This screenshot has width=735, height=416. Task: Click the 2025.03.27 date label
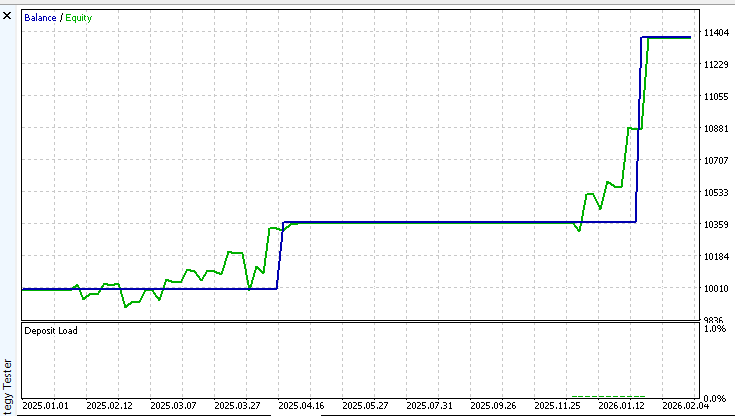coord(237,405)
